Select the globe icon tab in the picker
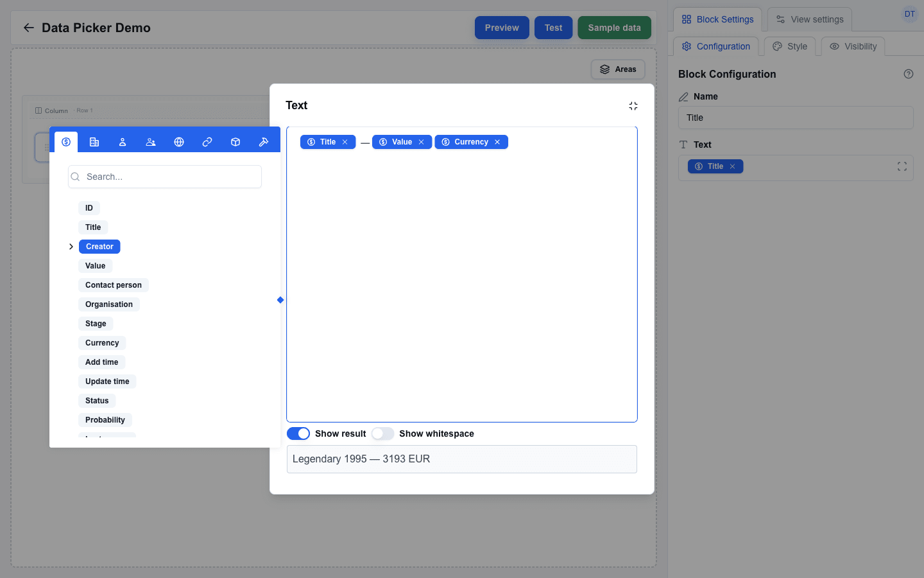The image size is (924, 578). (x=179, y=142)
